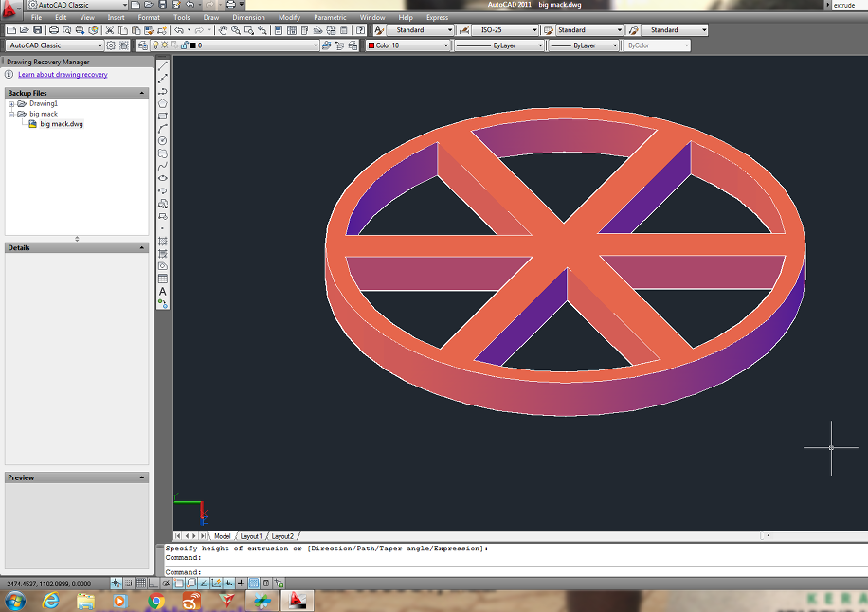
Task: Collapse the Preview panel header
Action: (x=77, y=477)
